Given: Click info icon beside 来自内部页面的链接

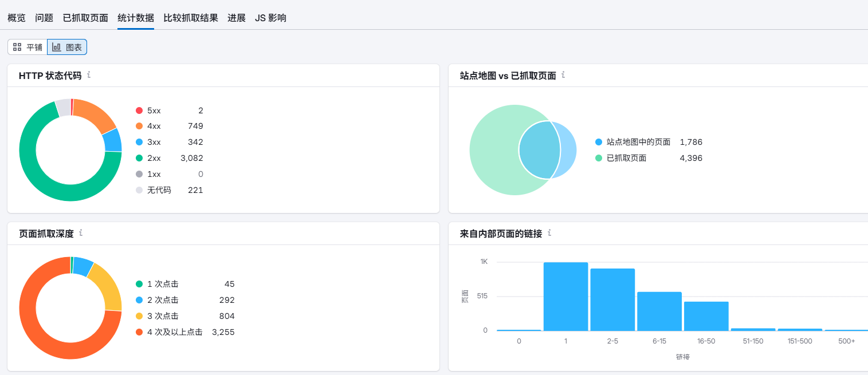Looking at the screenshot, I should (x=549, y=233).
